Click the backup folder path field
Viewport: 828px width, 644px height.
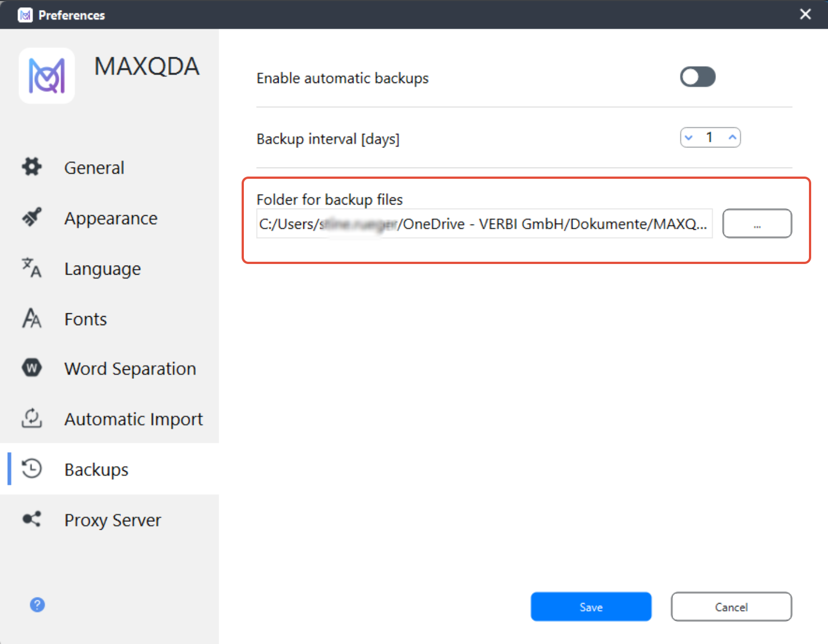(x=484, y=224)
